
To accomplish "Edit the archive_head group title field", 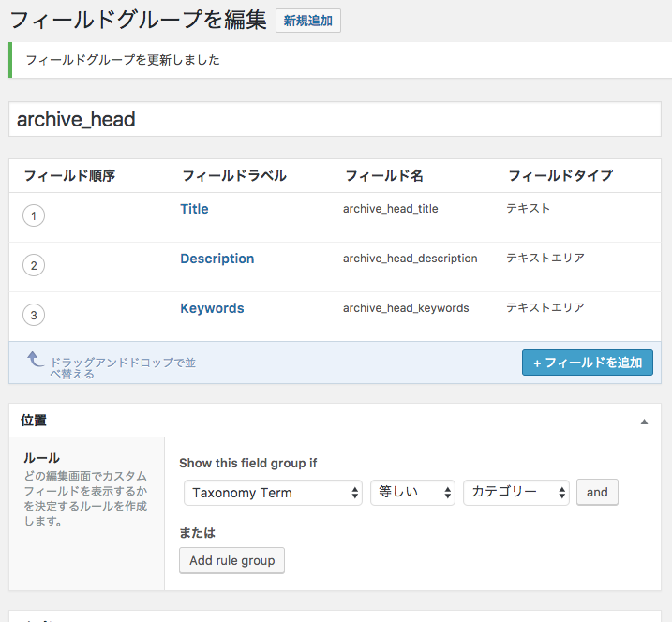I will [x=335, y=119].
